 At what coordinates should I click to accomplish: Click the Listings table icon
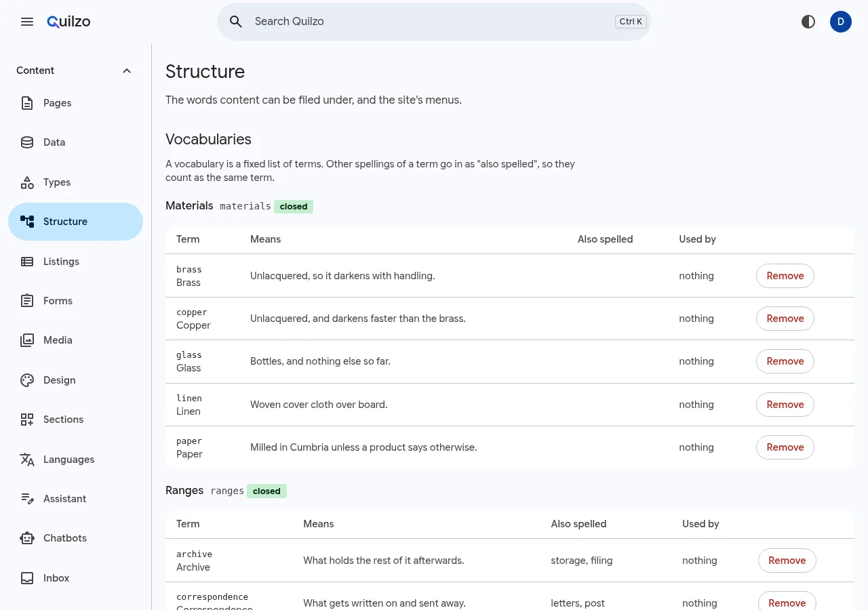pos(27,262)
